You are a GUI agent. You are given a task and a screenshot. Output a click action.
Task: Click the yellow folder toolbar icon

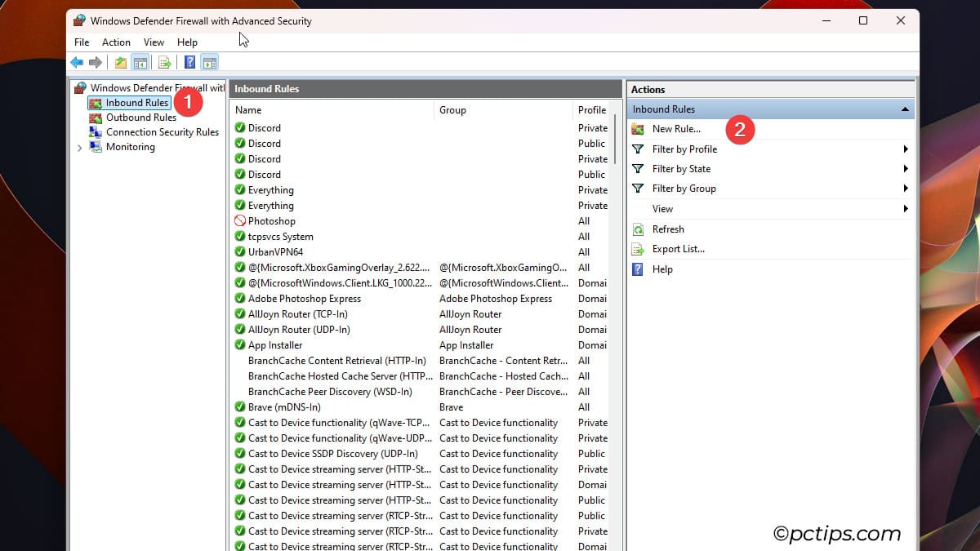[118, 62]
